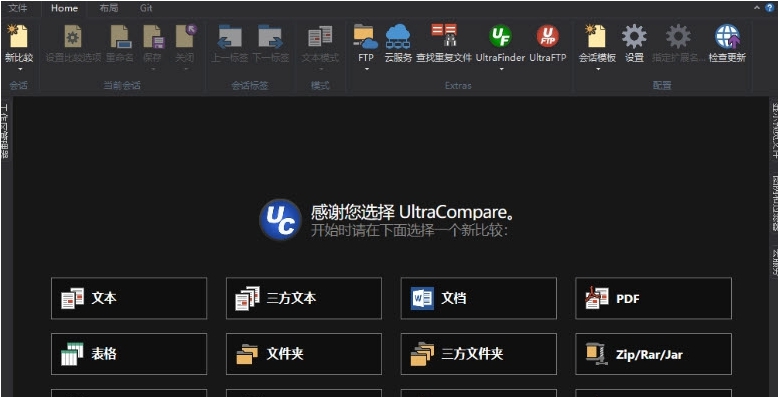The width and height of the screenshot is (778, 397).
Task: Expand the 文本模式 dropdown arrow
Action: 320,69
